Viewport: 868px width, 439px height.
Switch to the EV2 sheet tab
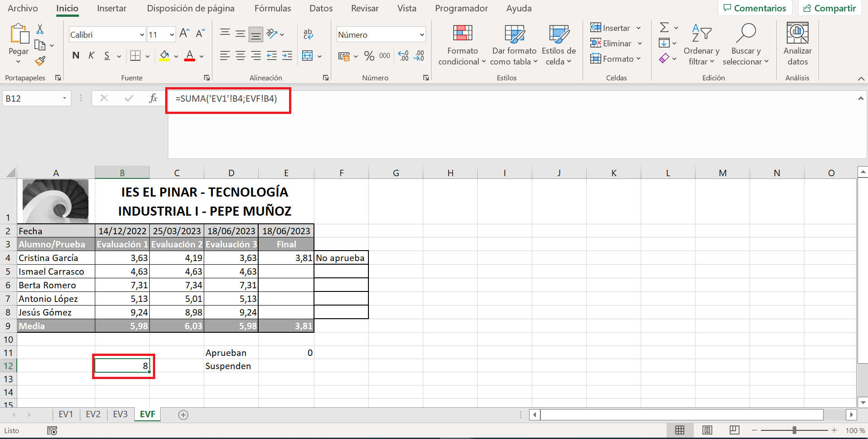click(x=93, y=414)
